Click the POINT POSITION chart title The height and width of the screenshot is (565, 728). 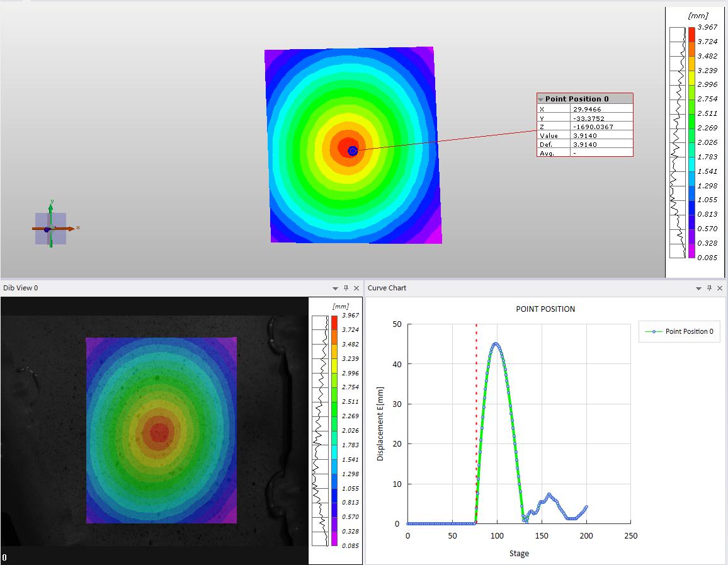[x=545, y=309]
